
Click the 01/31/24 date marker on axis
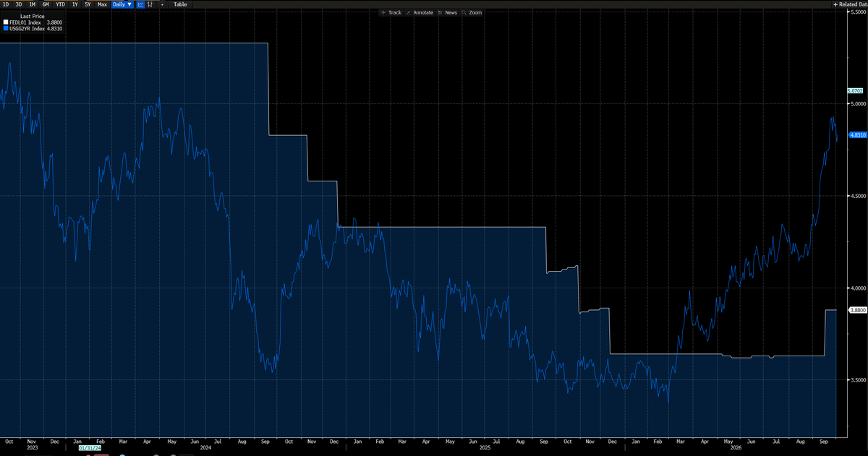click(x=90, y=448)
